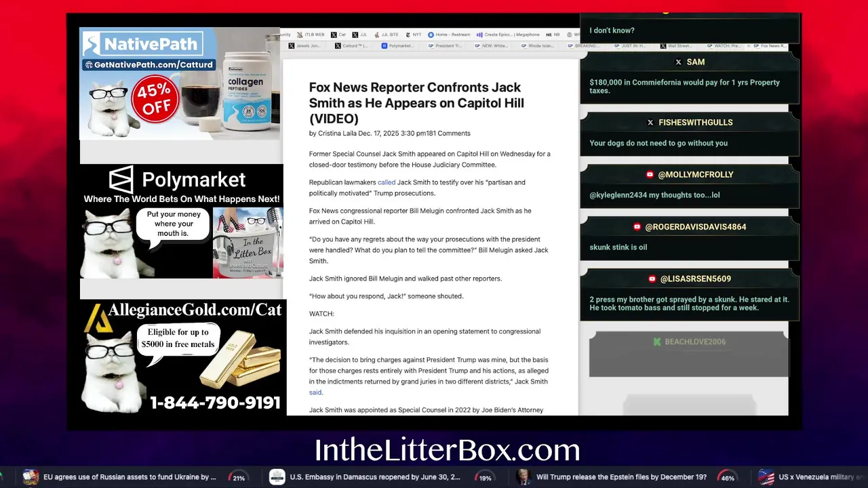
Task: Switch to the NEW: White... tab
Action: [491, 46]
